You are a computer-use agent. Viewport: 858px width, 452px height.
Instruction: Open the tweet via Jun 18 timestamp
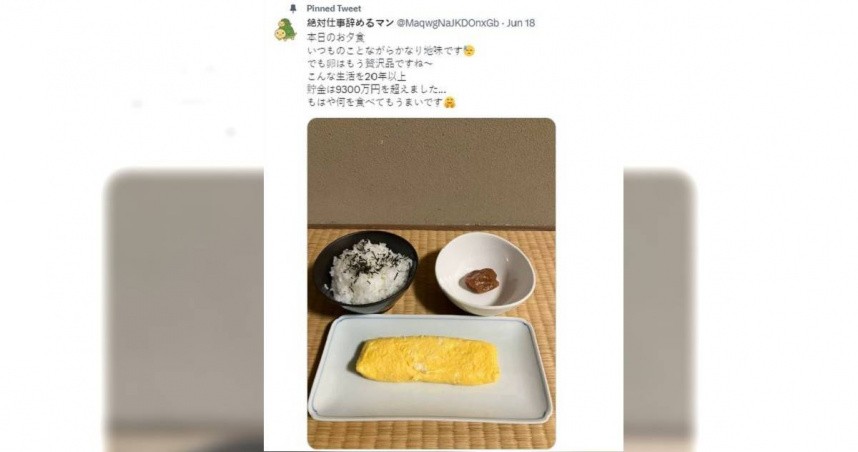pos(521,23)
